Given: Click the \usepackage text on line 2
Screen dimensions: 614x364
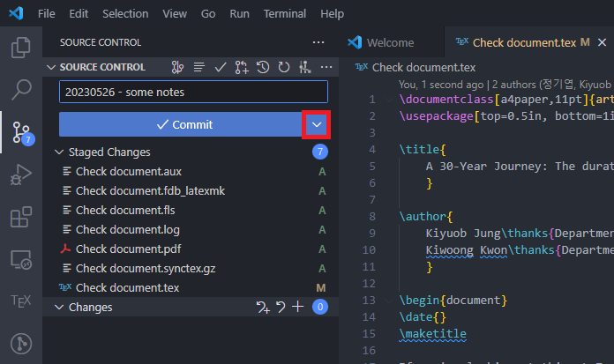Looking at the screenshot, I should tap(436, 116).
